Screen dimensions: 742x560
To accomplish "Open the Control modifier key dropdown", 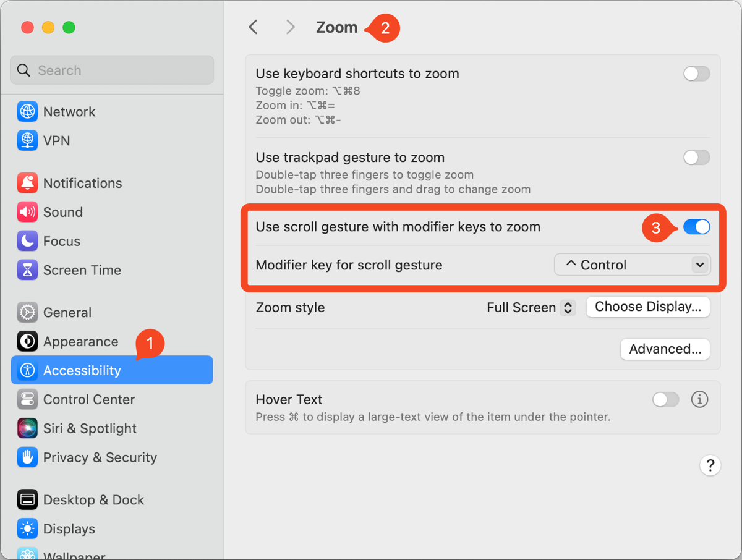I will click(x=632, y=265).
